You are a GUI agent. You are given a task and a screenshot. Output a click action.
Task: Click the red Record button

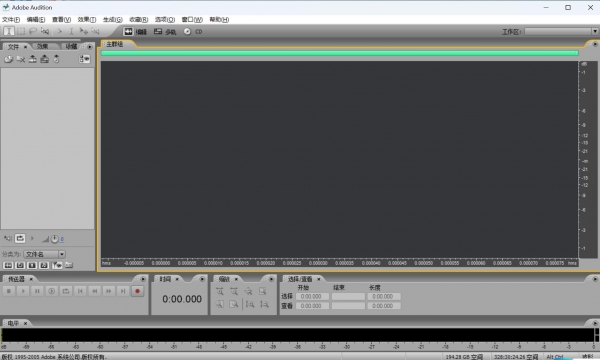pos(137,292)
